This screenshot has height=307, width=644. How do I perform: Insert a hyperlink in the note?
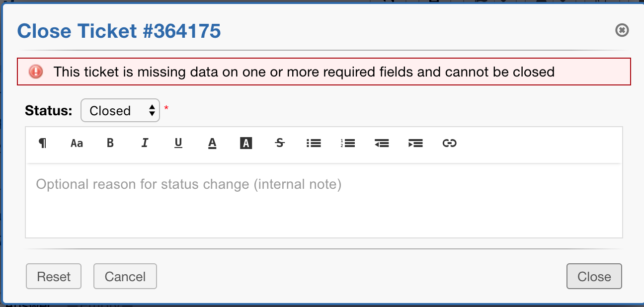pyautogui.click(x=449, y=143)
